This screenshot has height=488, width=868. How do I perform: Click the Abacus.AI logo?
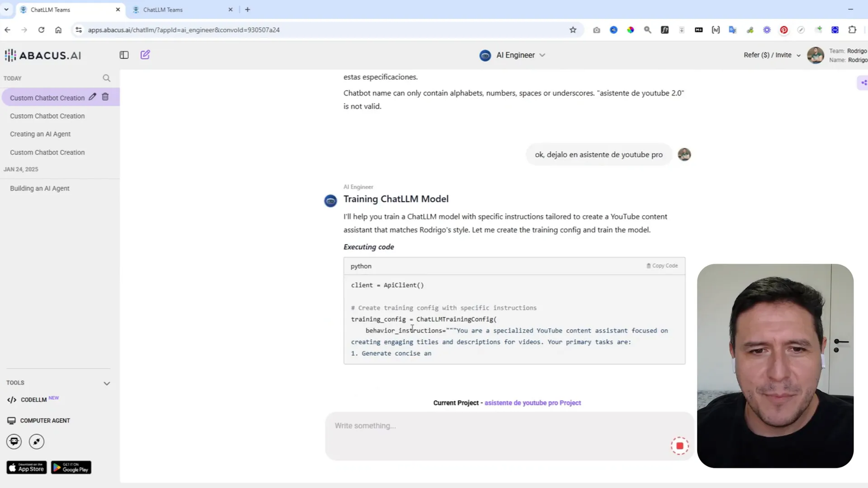[42, 55]
